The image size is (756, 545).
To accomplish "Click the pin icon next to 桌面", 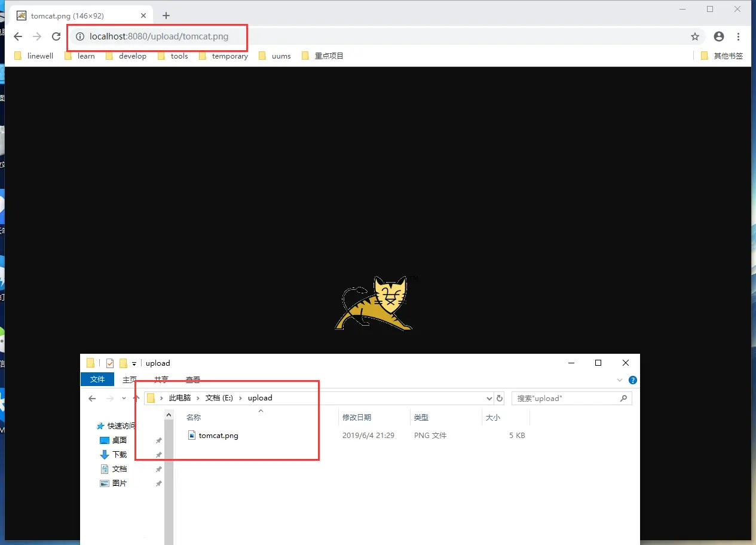I will tap(158, 440).
